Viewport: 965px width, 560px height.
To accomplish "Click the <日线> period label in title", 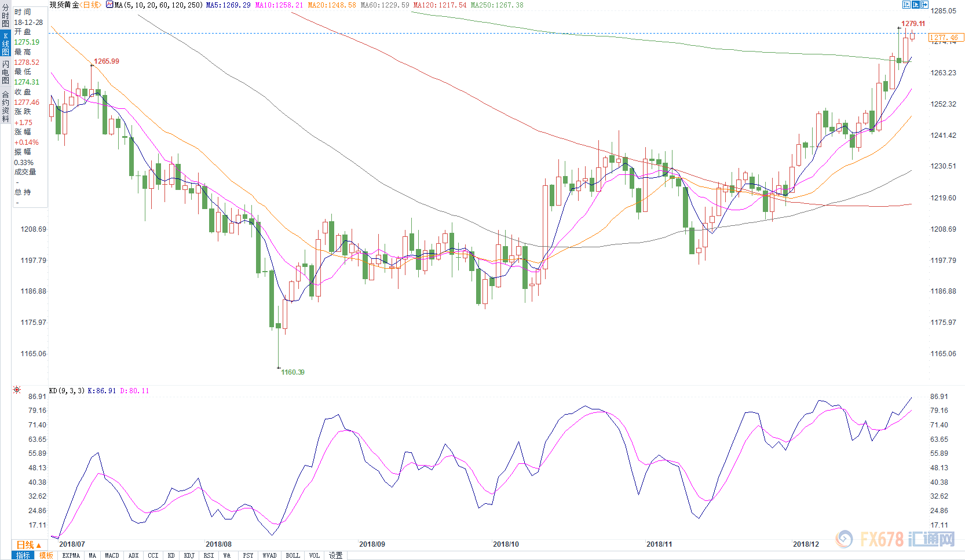I will 91,5.
